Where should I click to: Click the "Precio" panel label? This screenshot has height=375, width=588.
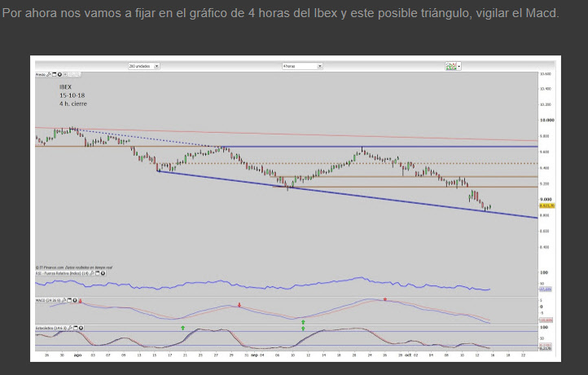tap(41, 75)
